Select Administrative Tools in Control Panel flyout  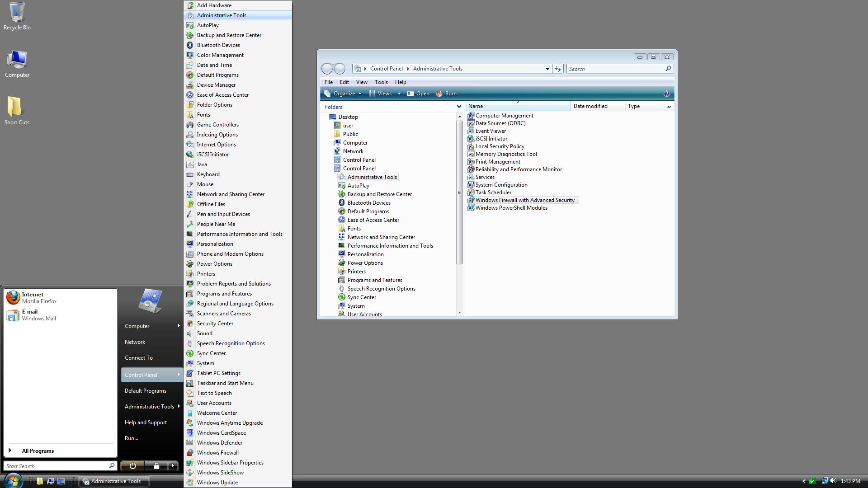[238, 15]
